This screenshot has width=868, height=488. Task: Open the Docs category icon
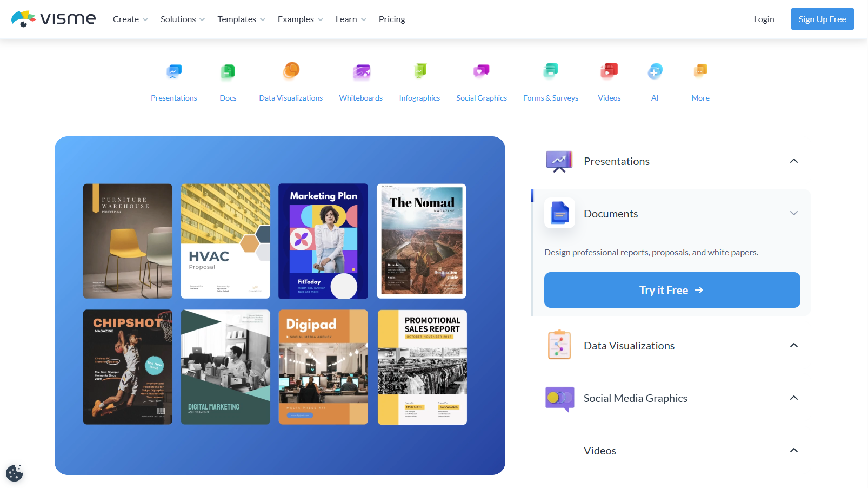click(228, 71)
